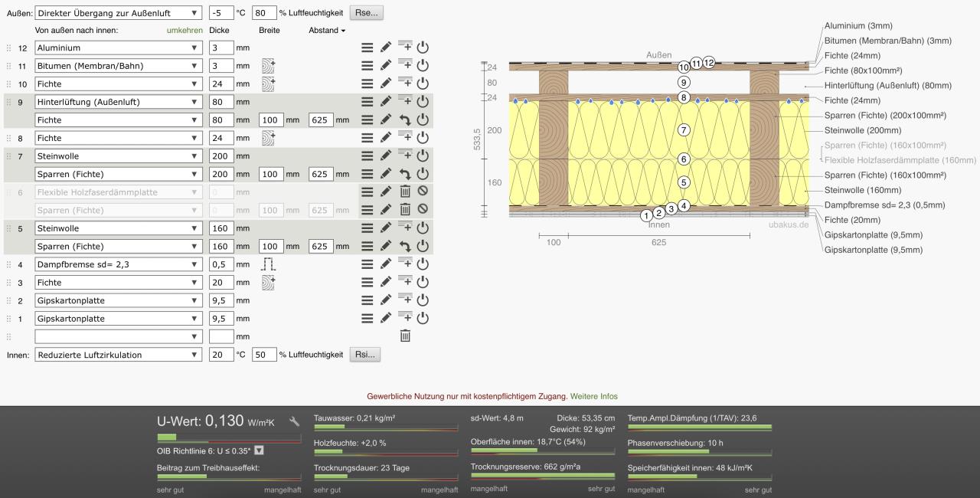This screenshot has width=980, height=498.
Task: Click the wood-grain icon on the Bitumen row
Action: point(268,66)
